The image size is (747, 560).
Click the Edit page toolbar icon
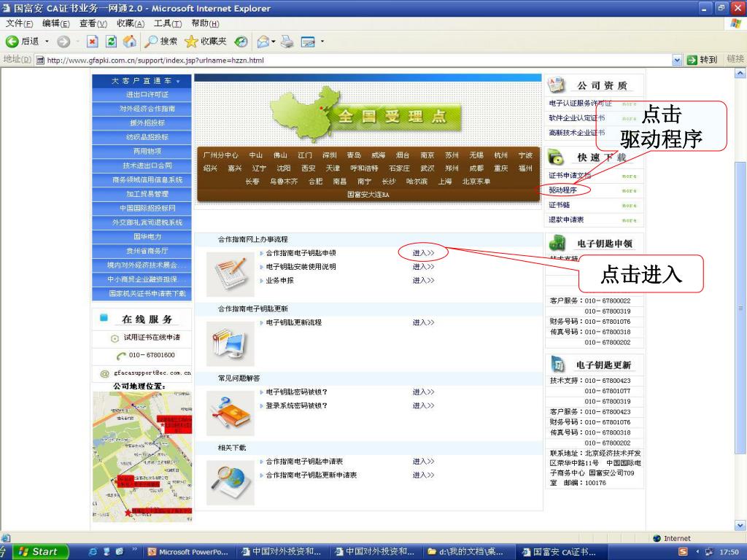(309, 42)
